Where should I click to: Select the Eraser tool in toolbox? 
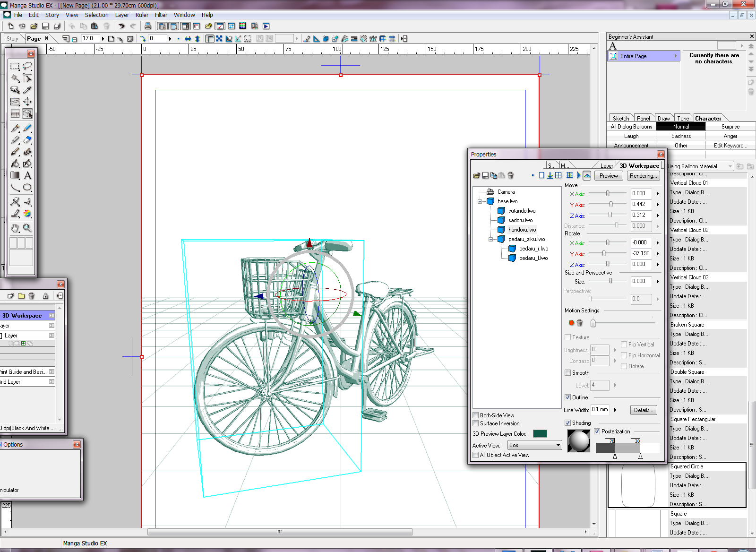coord(27,140)
